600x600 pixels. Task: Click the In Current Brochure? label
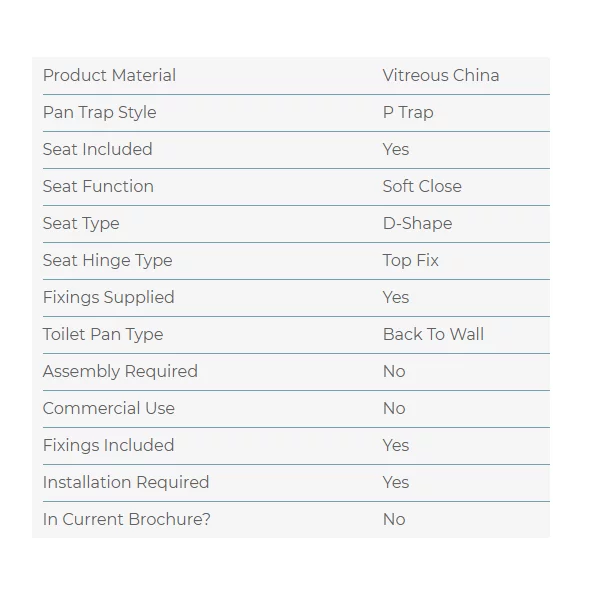(126, 520)
